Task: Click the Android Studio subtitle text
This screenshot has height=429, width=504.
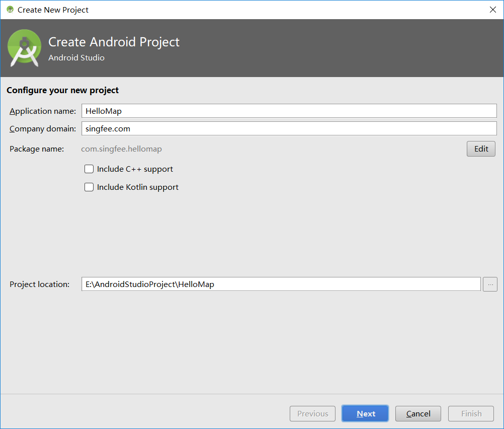Action: (76, 57)
